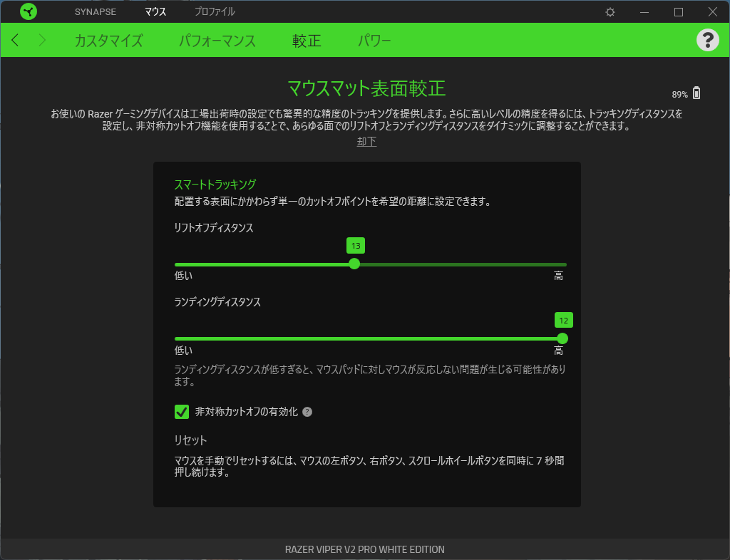Maximize the Synapse window
Screen dimensions: 730x560
pos(679,12)
